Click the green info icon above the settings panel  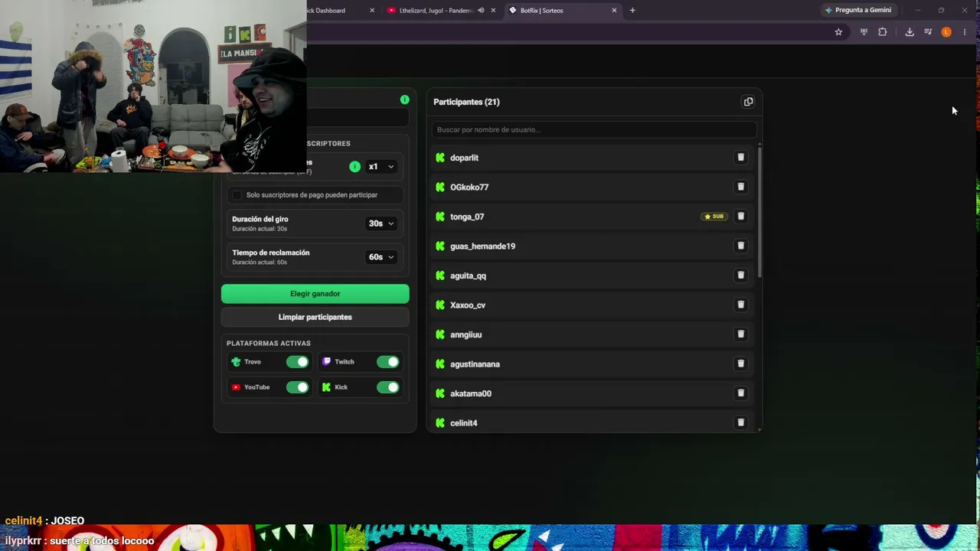tap(404, 99)
